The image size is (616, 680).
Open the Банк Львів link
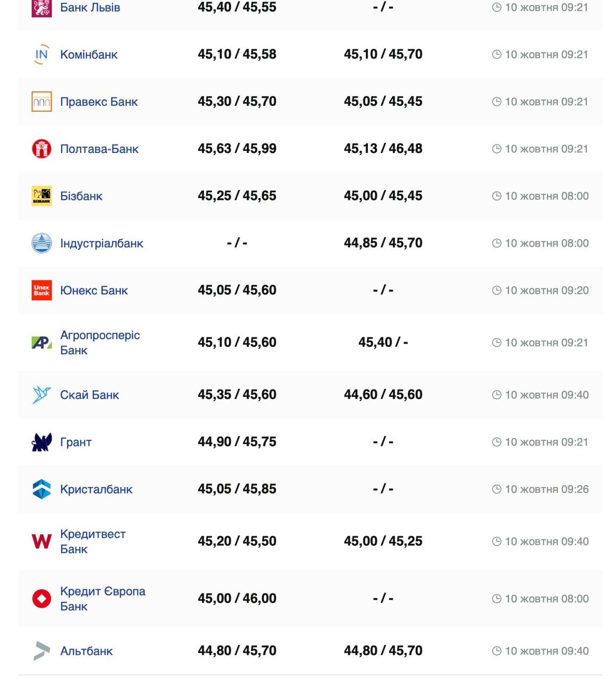pyautogui.click(x=90, y=7)
